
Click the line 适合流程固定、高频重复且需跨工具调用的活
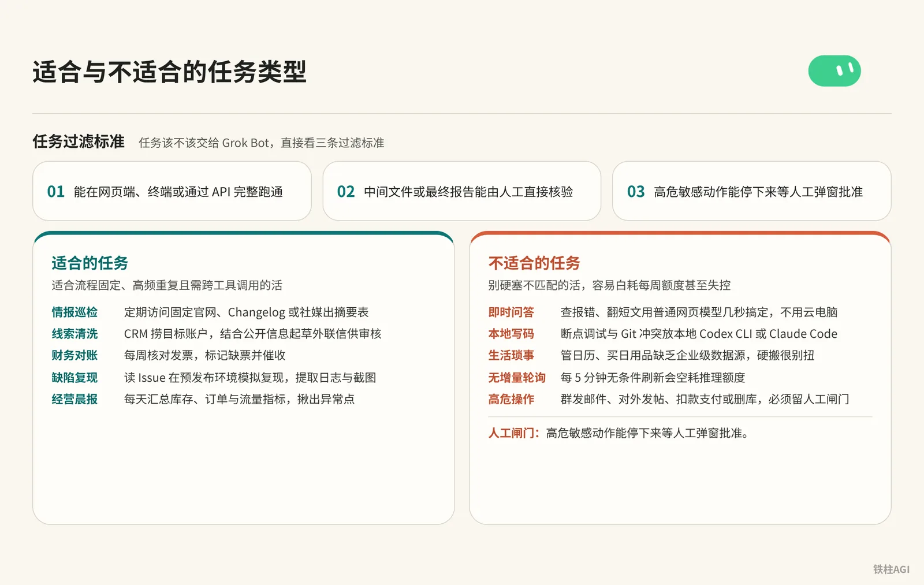click(x=167, y=285)
